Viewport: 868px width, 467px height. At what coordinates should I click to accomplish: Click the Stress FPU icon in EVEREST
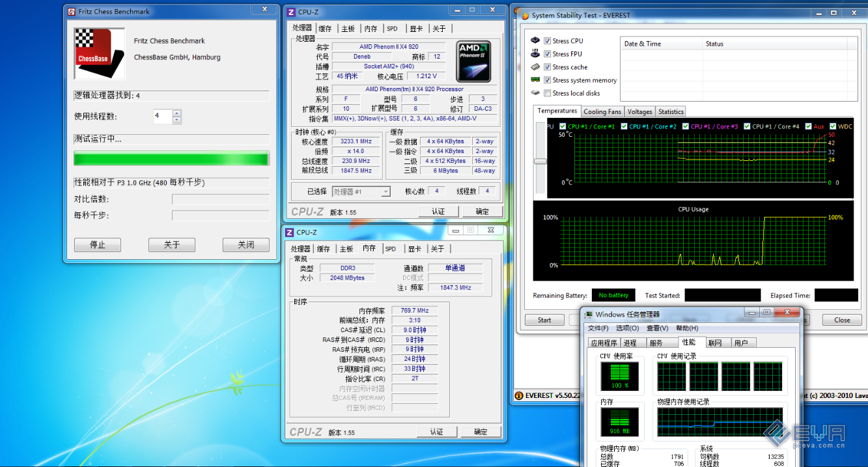pos(535,53)
